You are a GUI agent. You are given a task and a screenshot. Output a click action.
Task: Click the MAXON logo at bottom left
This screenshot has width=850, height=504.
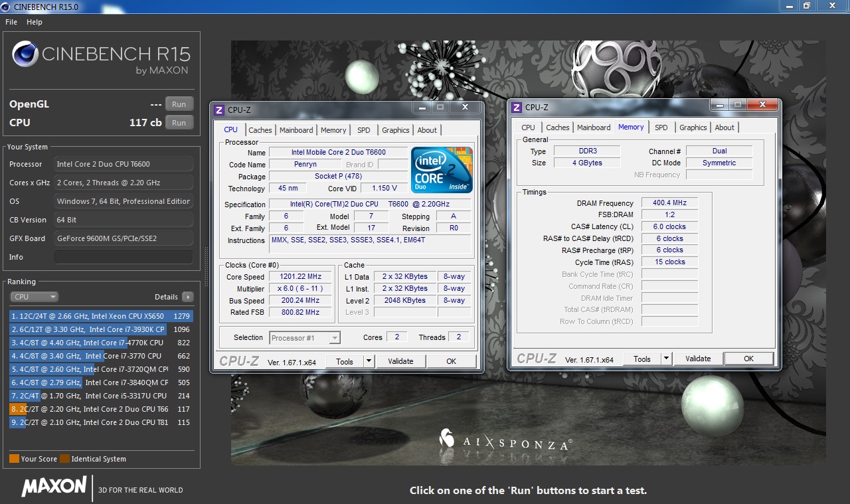coord(54,485)
